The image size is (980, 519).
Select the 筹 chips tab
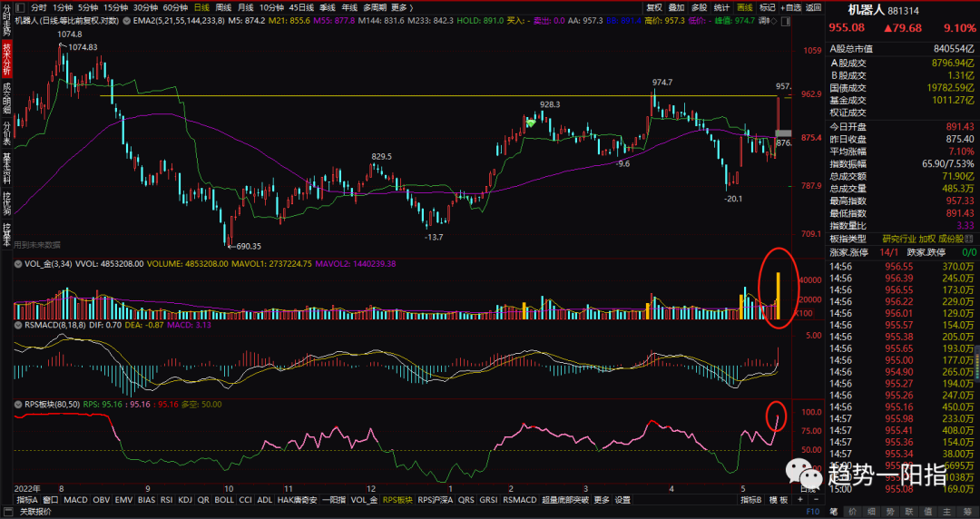pyautogui.click(x=967, y=512)
